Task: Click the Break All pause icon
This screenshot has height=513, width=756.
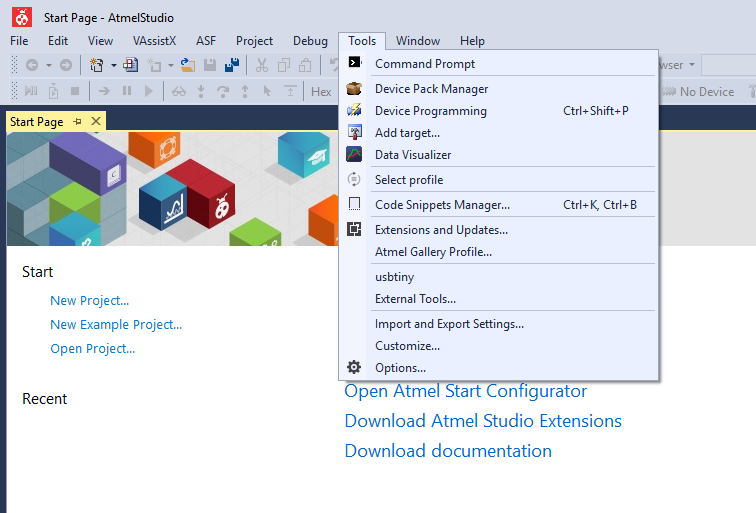Action: pyautogui.click(x=127, y=91)
